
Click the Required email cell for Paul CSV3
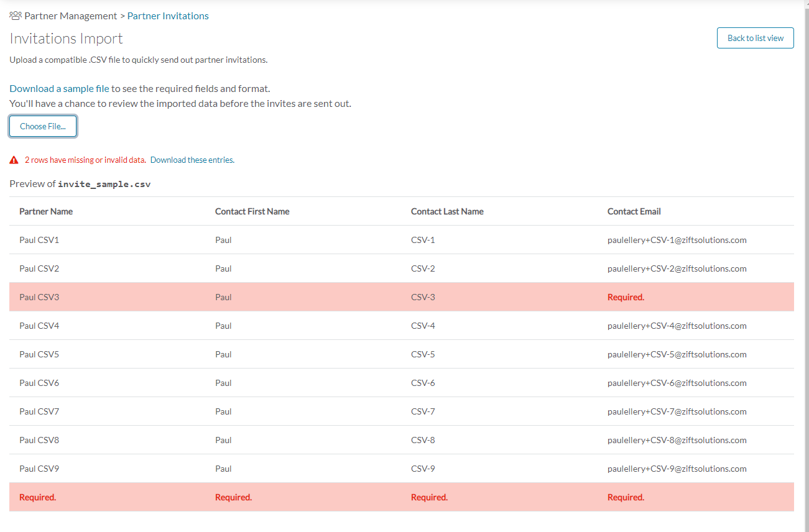(x=626, y=297)
